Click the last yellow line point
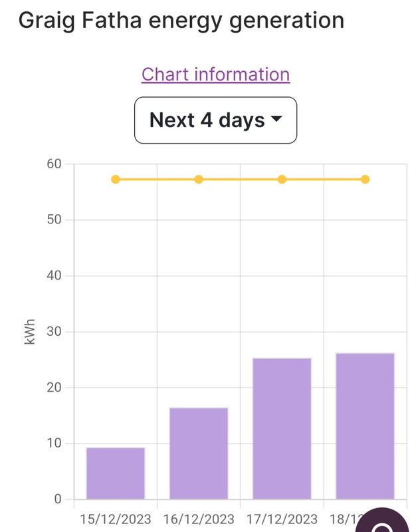The width and height of the screenshot is (410, 532). tap(365, 180)
